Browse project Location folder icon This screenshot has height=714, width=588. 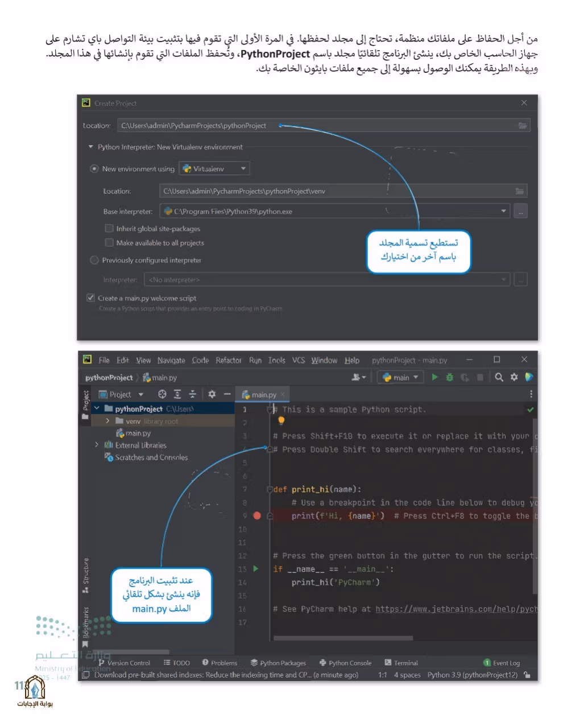click(522, 126)
